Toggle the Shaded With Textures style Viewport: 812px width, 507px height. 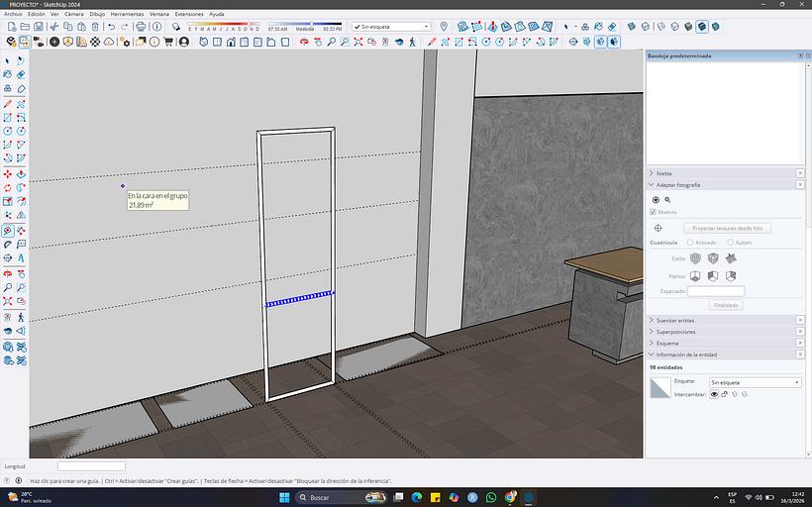(x=702, y=27)
